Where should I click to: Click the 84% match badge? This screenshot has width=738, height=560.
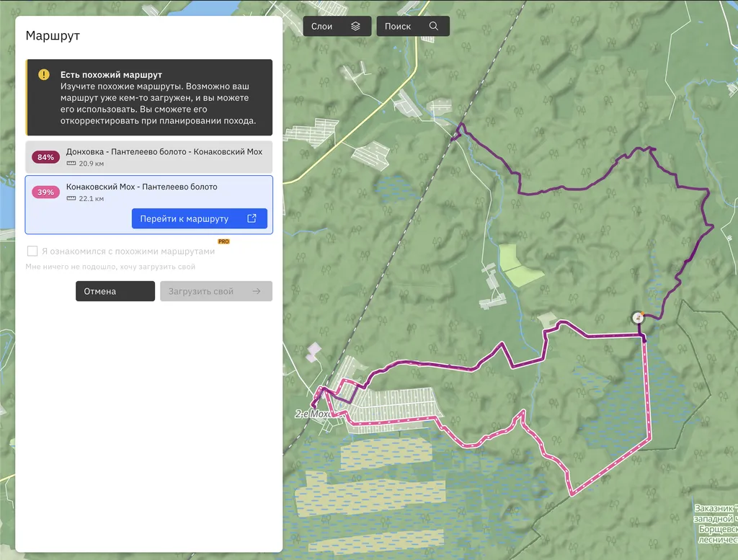pyautogui.click(x=45, y=157)
